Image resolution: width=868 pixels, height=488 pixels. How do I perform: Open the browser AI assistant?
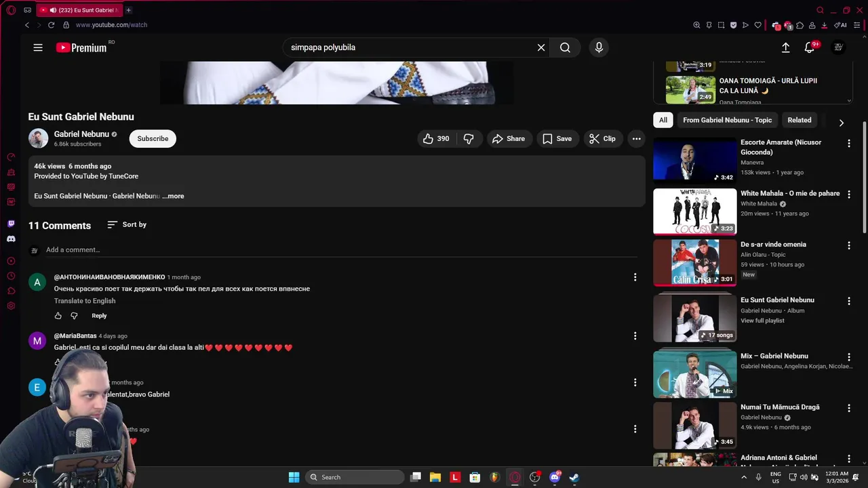[x=840, y=25]
